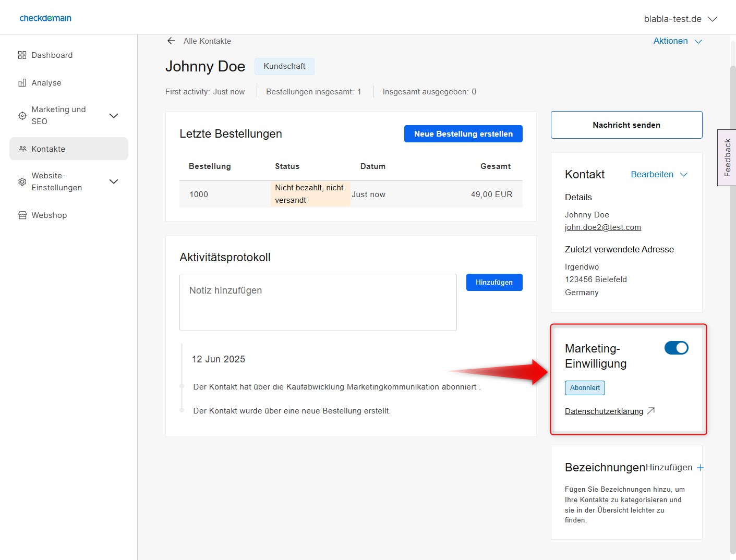This screenshot has height=560, width=736.
Task: Open the blabla-test.de domain selector
Action: pos(680,19)
